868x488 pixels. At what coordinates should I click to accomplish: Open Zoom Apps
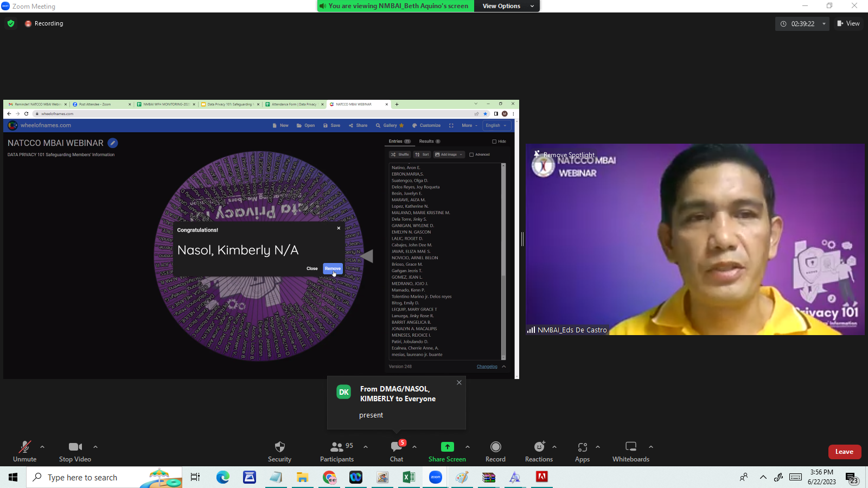(582, 451)
